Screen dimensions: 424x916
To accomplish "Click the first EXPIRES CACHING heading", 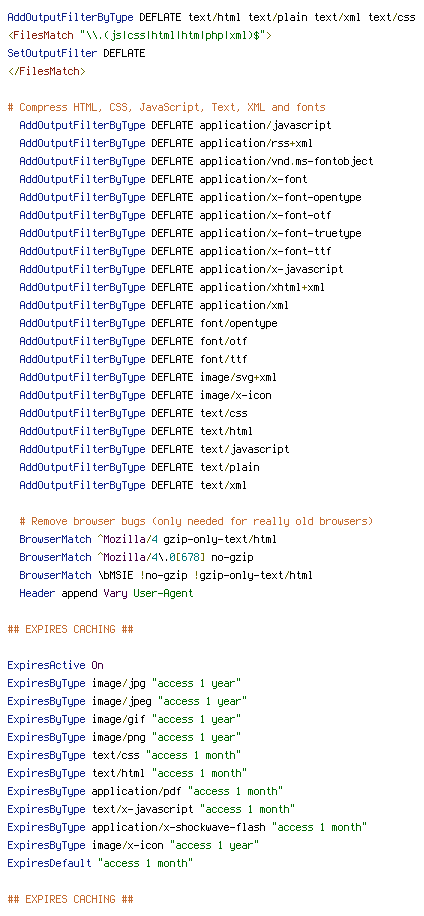I will point(70,630).
